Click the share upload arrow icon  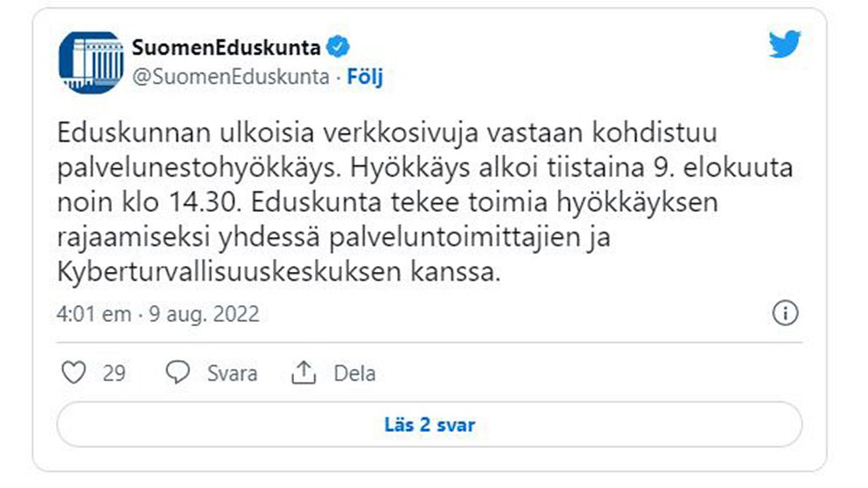[x=304, y=373]
